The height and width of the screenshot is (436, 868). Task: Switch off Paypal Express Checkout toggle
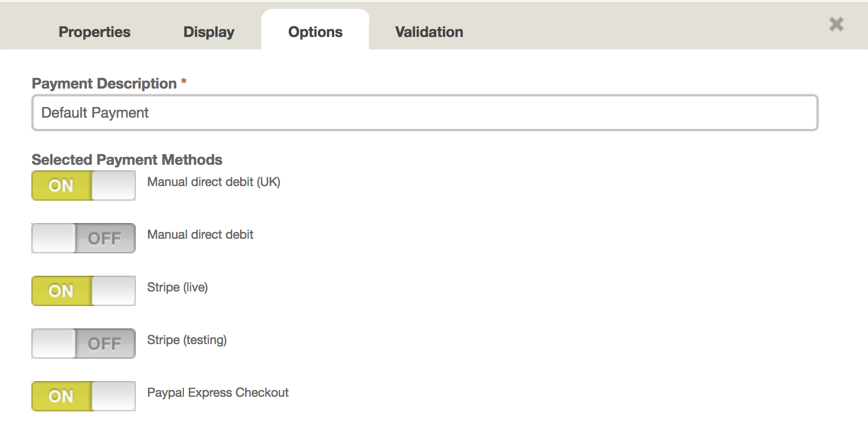84,396
